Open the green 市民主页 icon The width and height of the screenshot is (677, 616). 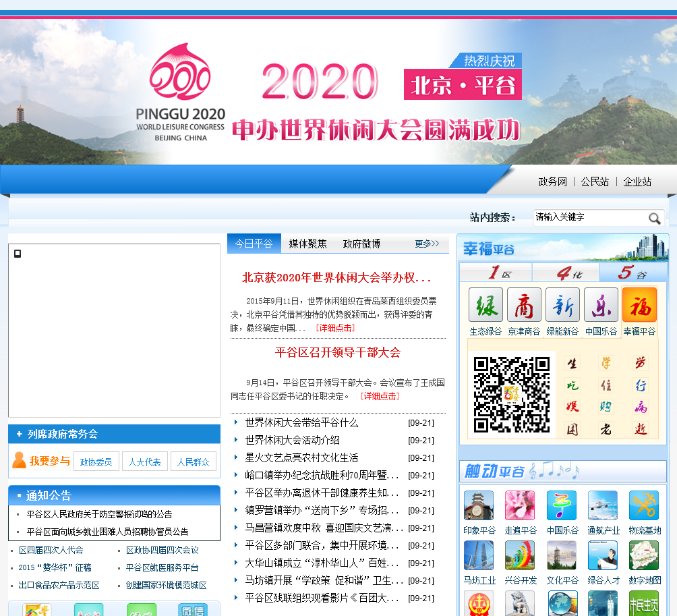click(x=644, y=603)
